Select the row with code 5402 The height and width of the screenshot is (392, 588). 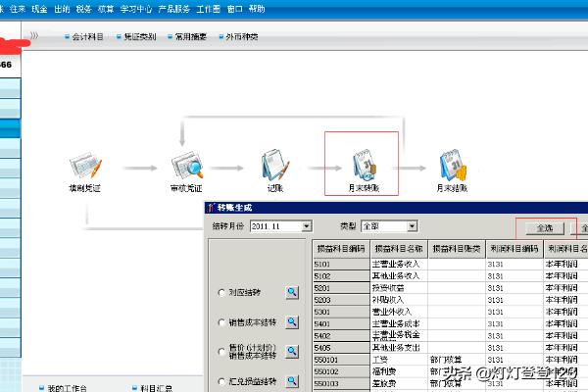pyautogui.click(x=341, y=336)
